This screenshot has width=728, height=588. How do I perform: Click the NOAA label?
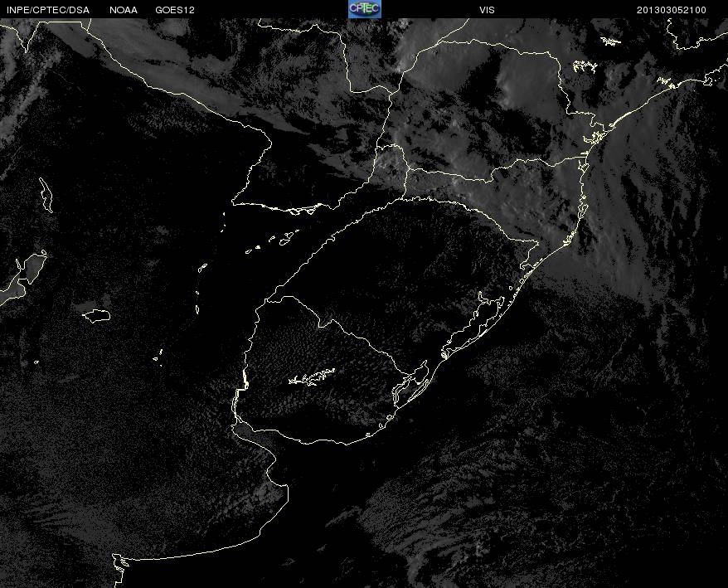(x=123, y=10)
